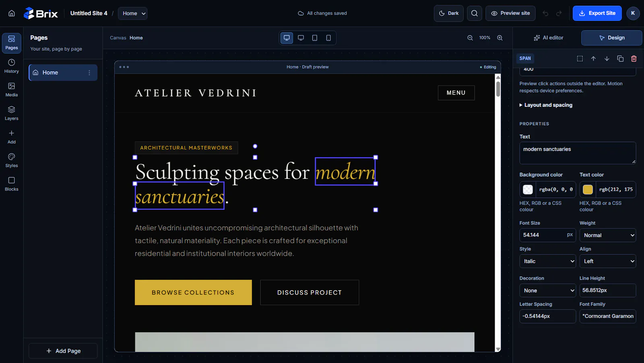
Task: Switch to tablet viewport
Action: point(315,38)
